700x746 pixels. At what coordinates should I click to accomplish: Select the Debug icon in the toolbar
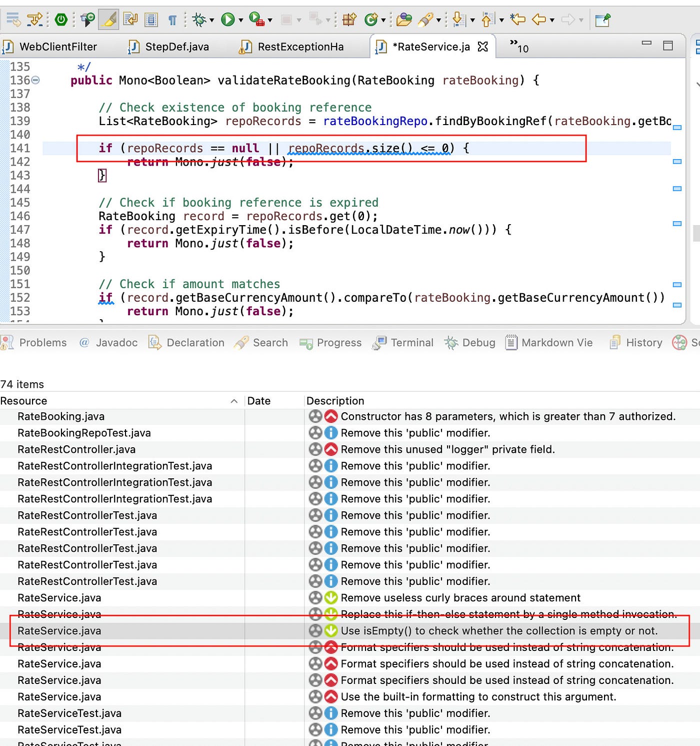199,20
